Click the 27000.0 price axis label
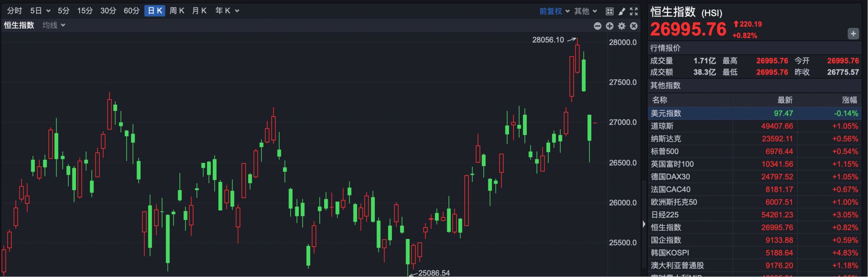The width and height of the screenshot is (868, 277). coord(623,122)
